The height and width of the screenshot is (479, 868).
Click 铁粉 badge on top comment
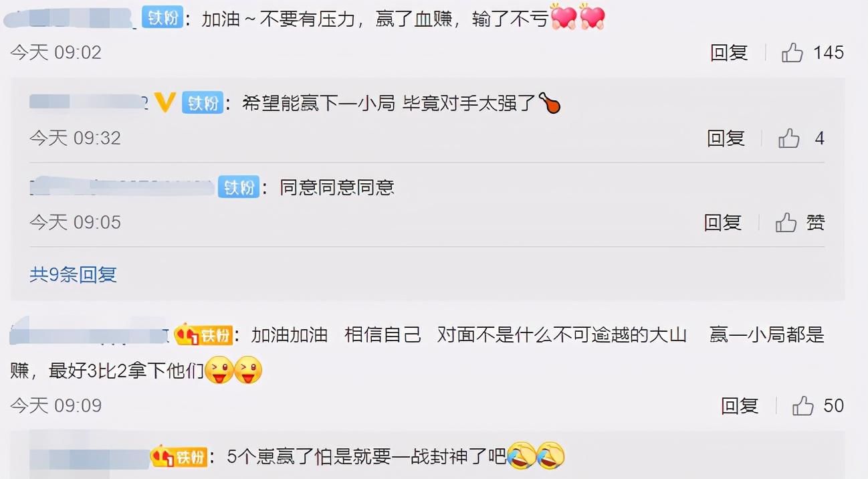point(162,18)
